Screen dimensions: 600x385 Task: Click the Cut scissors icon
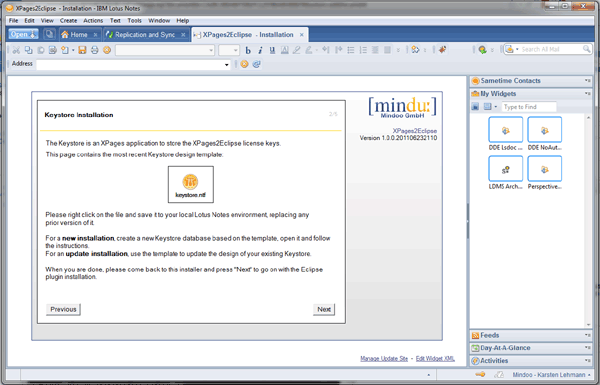[16, 50]
